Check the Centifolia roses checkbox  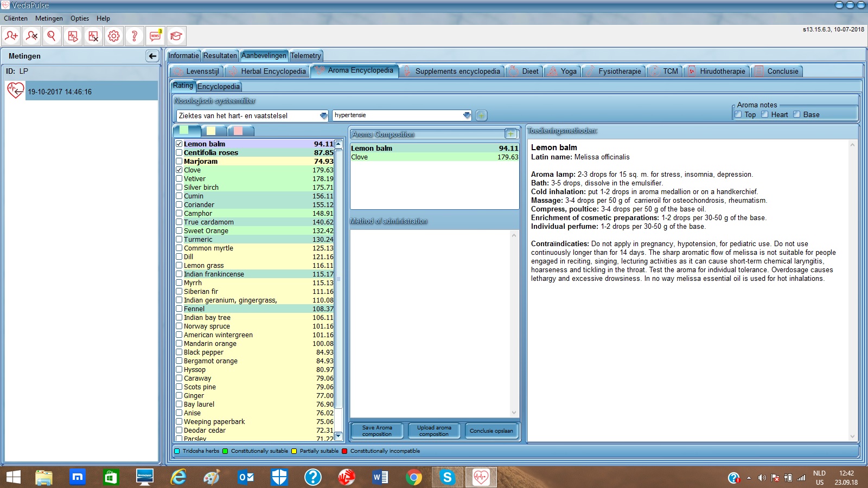coord(179,153)
